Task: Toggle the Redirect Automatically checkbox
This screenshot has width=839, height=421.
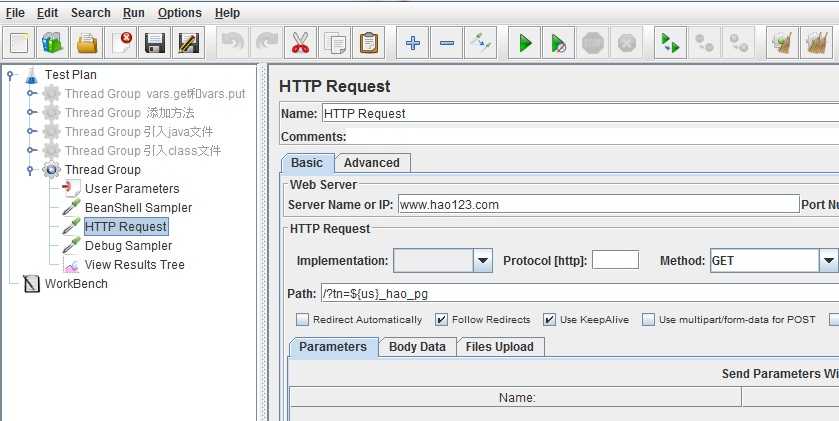Action: pyautogui.click(x=302, y=320)
